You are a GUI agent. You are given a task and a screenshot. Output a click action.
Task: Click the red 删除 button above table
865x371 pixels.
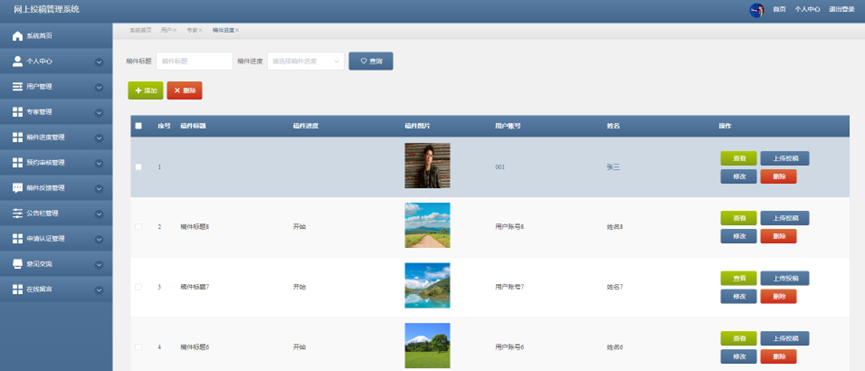click(x=184, y=90)
